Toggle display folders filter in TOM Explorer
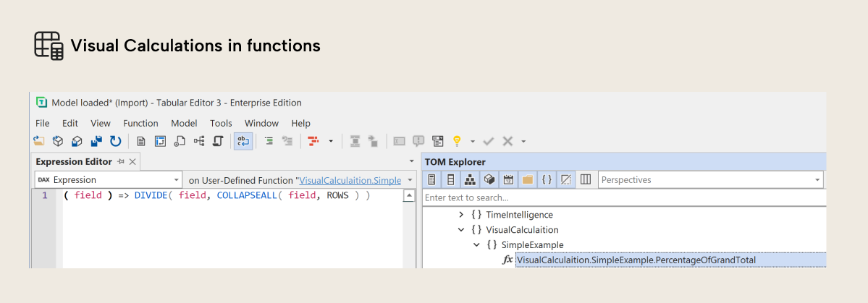The height and width of the screenshot is (303, 868). [x=527, y=179]
